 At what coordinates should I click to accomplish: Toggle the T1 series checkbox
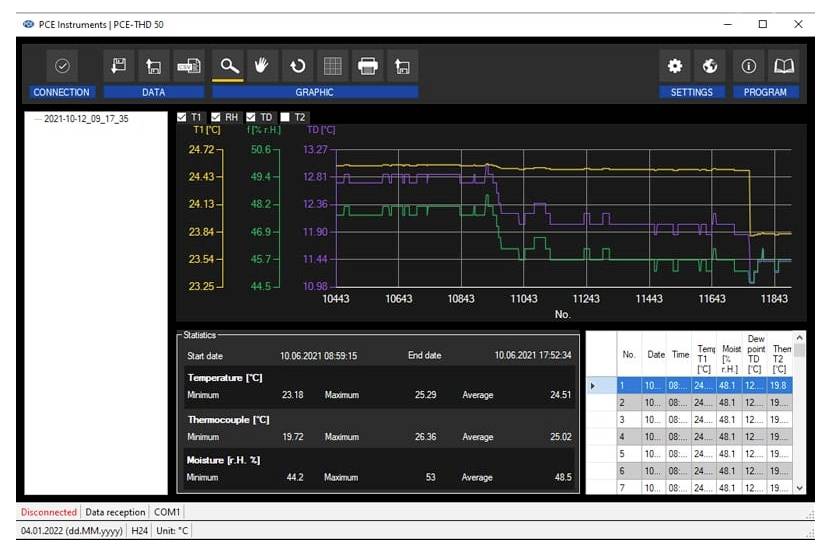coord(182,117)
